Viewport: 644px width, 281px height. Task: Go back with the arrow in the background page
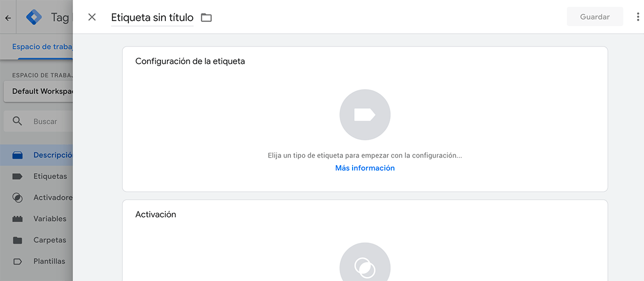tap(8, 18)
